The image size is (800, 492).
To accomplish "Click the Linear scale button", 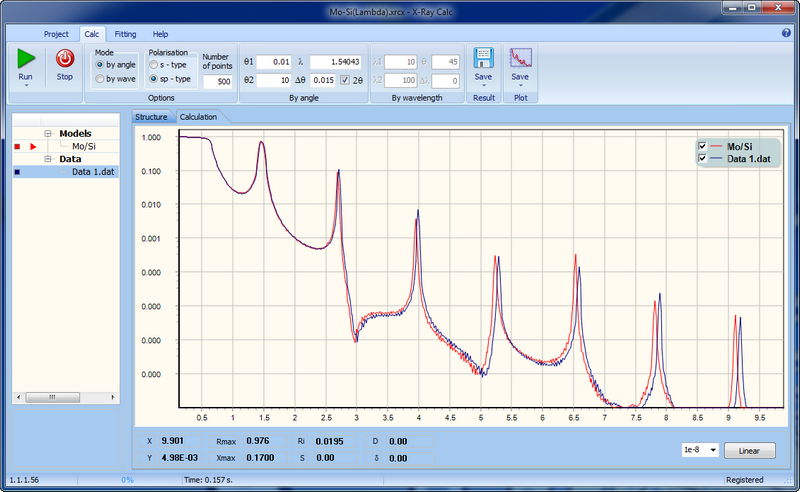I will (749, 451).
